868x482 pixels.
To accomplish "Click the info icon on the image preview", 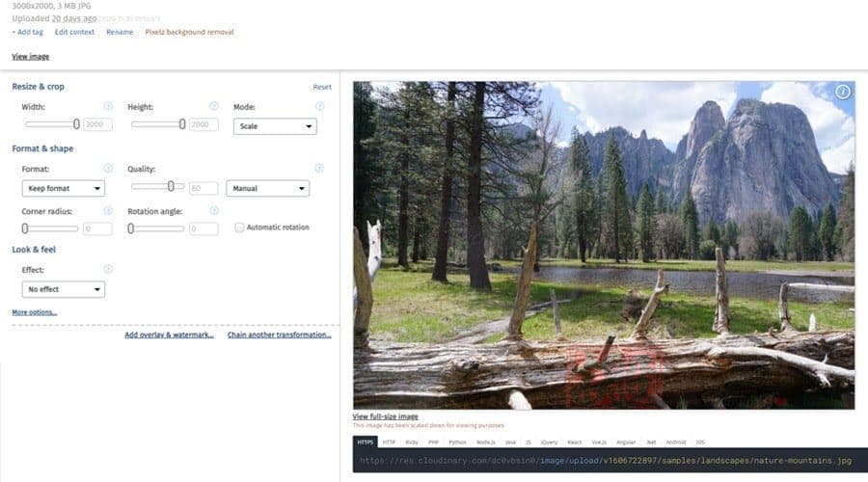I will click(843, 92).
